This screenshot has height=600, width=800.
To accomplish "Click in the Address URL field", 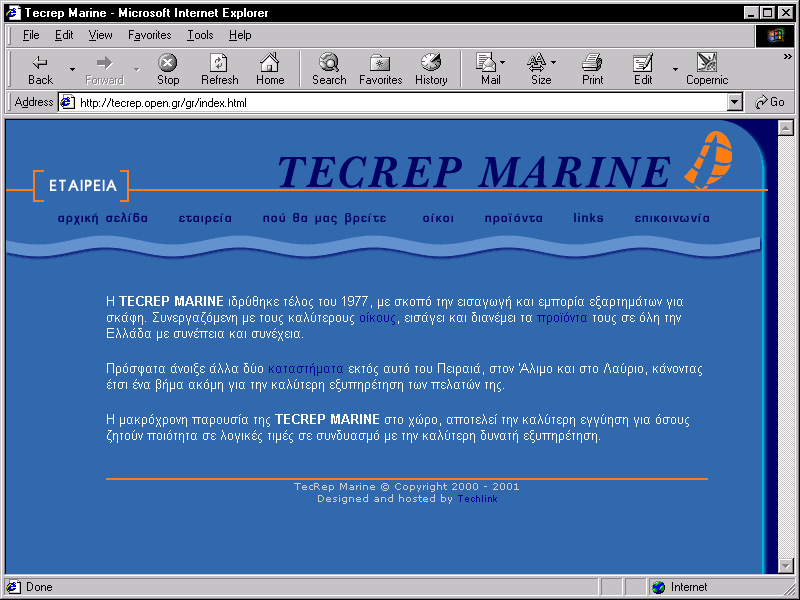I will click(401, 103).
